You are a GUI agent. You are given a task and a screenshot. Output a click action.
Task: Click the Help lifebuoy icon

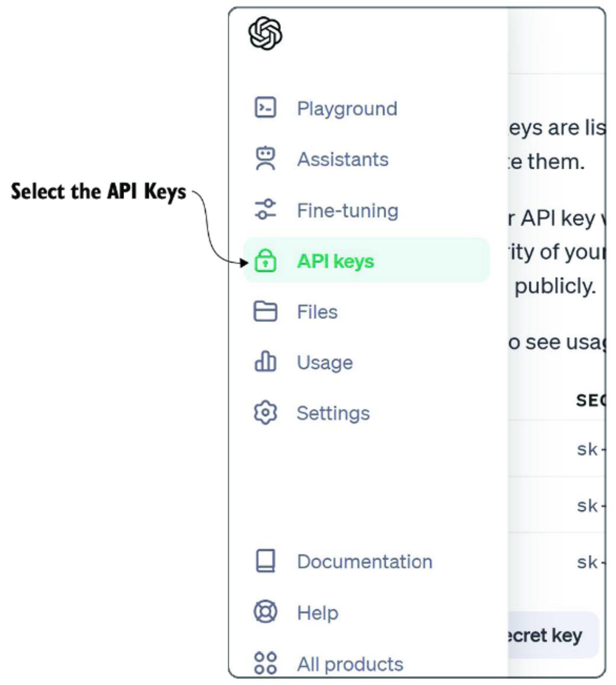coord(265,612)
